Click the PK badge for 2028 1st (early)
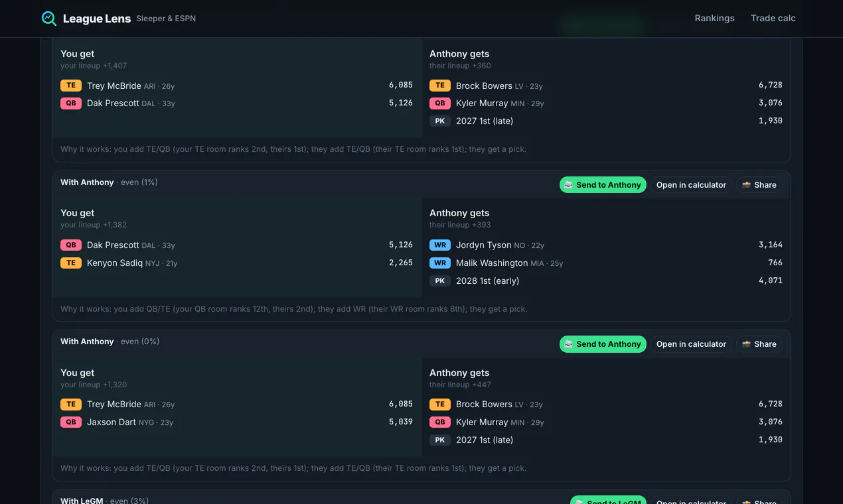843x504 pixels. coord(440,281)
